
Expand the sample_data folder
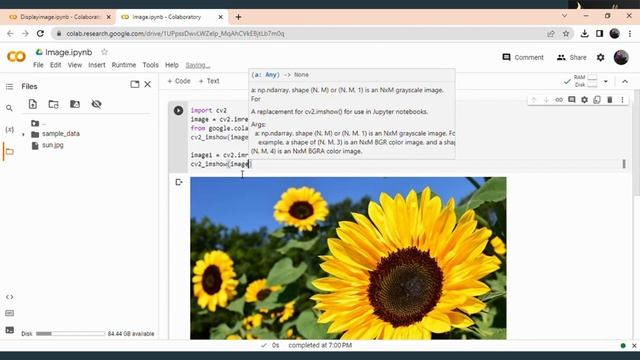(x=23, y=134)
